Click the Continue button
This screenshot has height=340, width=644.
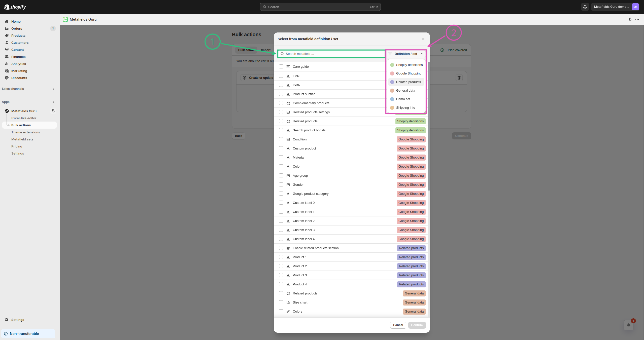pyautogui.click(x=462, y=136)
